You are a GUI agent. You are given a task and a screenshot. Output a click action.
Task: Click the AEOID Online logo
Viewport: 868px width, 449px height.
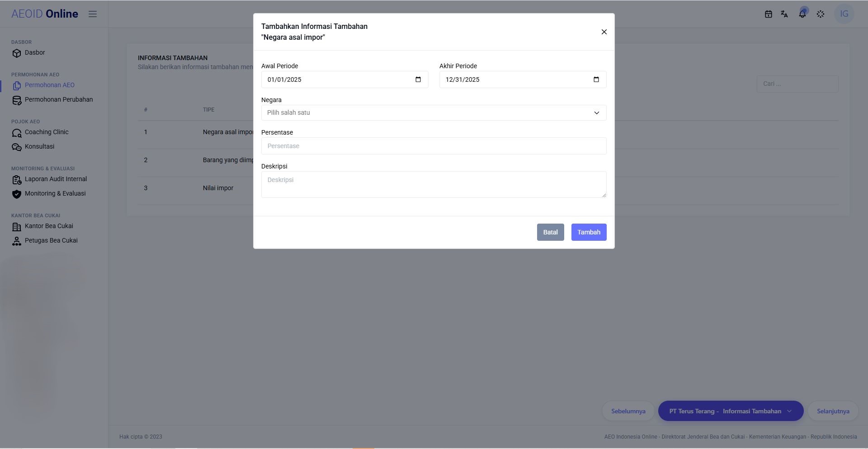(45, 14)
